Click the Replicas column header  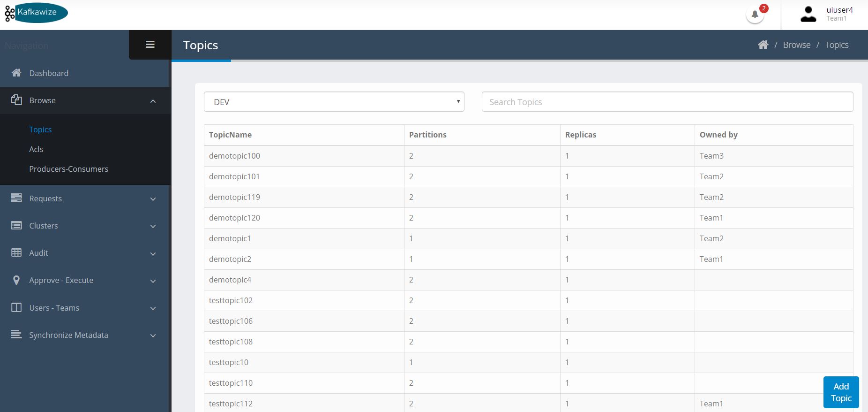[581, 135]
